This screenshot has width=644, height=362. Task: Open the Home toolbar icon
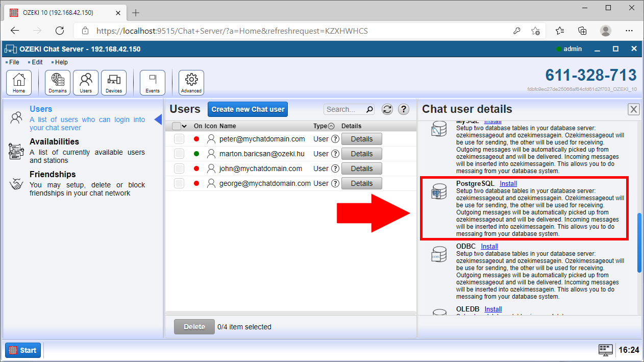(x=19, y=83)
